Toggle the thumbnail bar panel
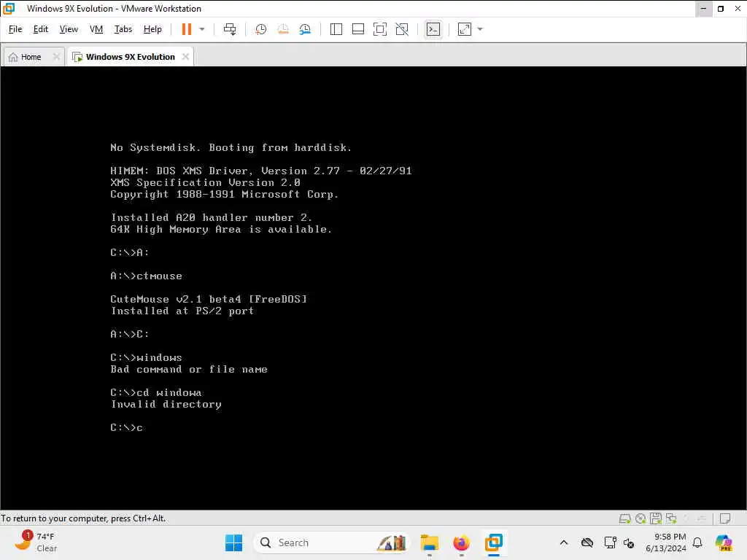This screenshot has width=747, height=560. (357, 29)
